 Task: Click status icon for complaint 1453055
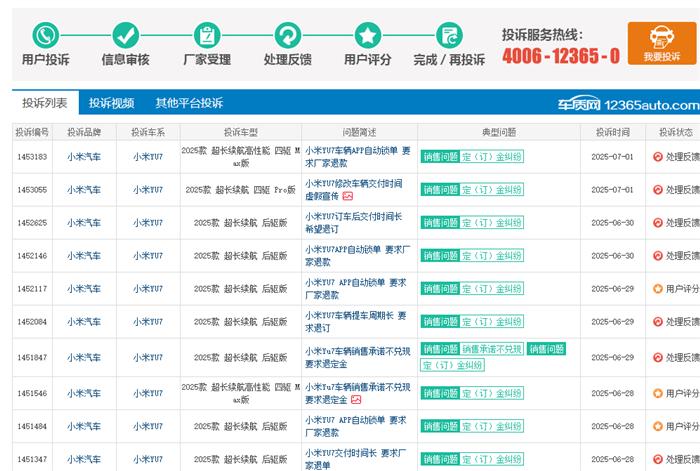(658, 190)
